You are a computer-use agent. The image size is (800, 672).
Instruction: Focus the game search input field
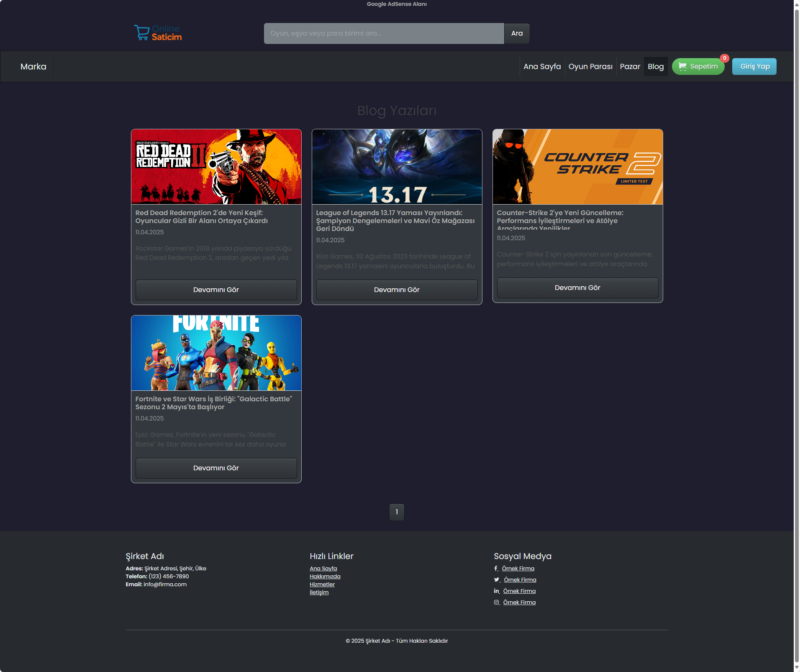(x=384, y=33)
